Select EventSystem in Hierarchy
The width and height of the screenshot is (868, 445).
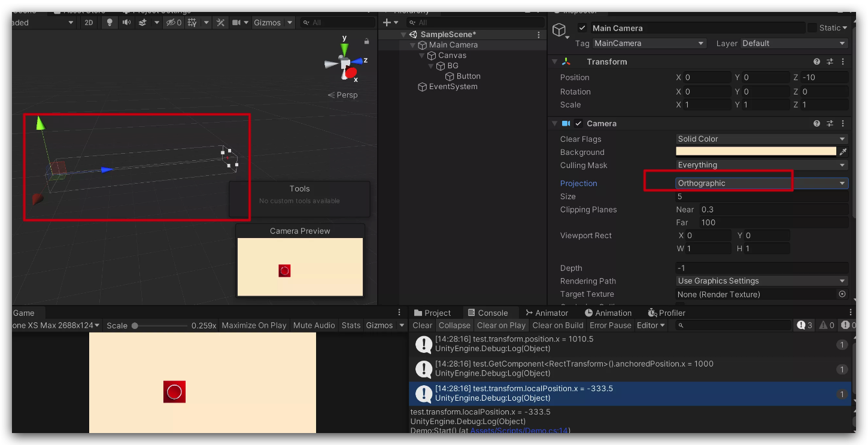coord(453,87)
